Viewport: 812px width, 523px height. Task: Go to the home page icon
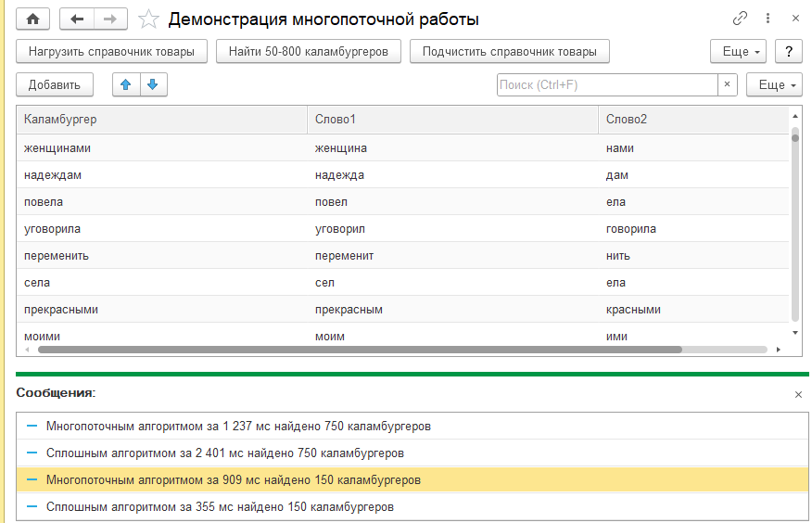point(32,19)
